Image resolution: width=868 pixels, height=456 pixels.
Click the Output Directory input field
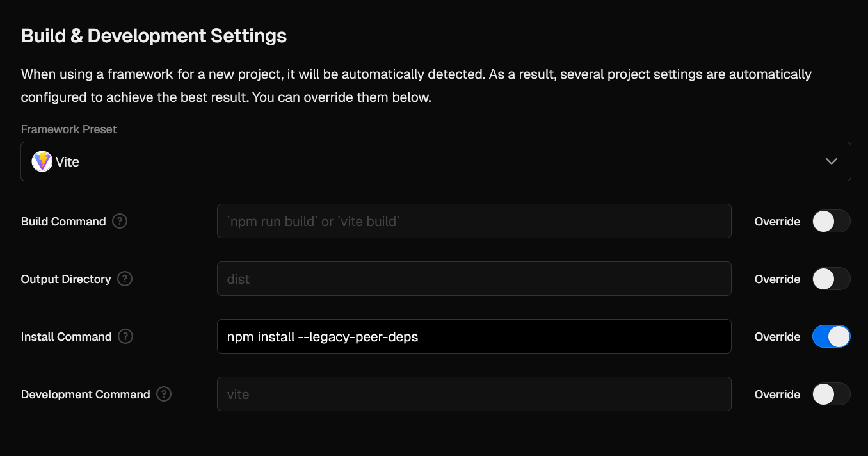pyautogui.click(x=474, y=279)
